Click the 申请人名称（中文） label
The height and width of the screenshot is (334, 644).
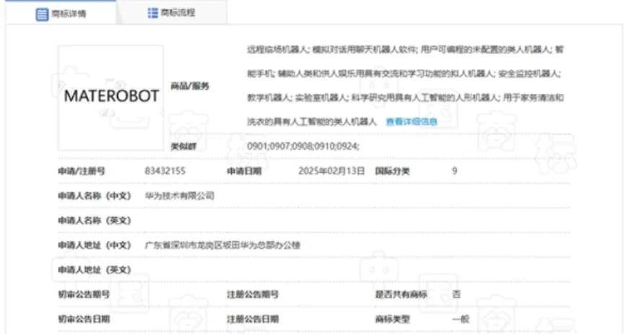[x=95, y=196]
